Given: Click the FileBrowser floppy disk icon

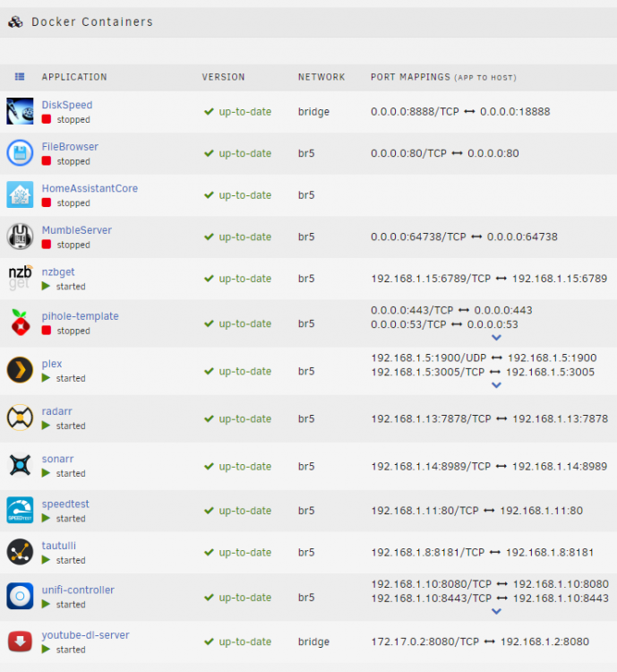Looking at the screenshot, I should click(x=20, y=152).
